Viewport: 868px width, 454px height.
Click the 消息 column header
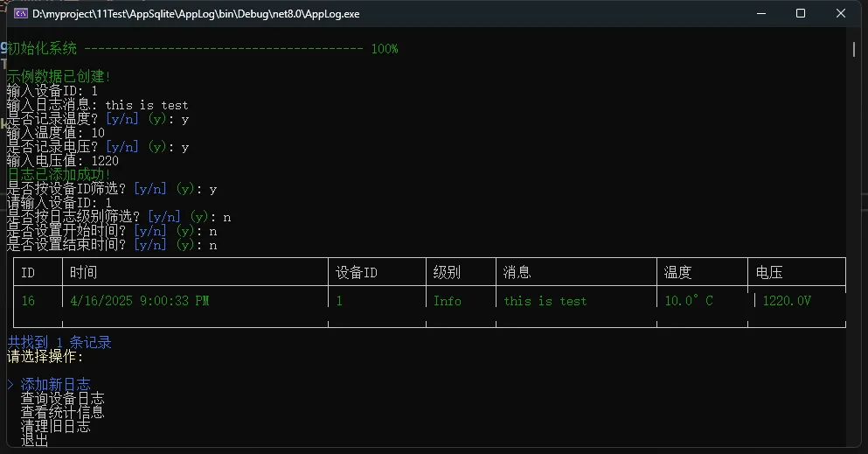[x=517, y=272]
